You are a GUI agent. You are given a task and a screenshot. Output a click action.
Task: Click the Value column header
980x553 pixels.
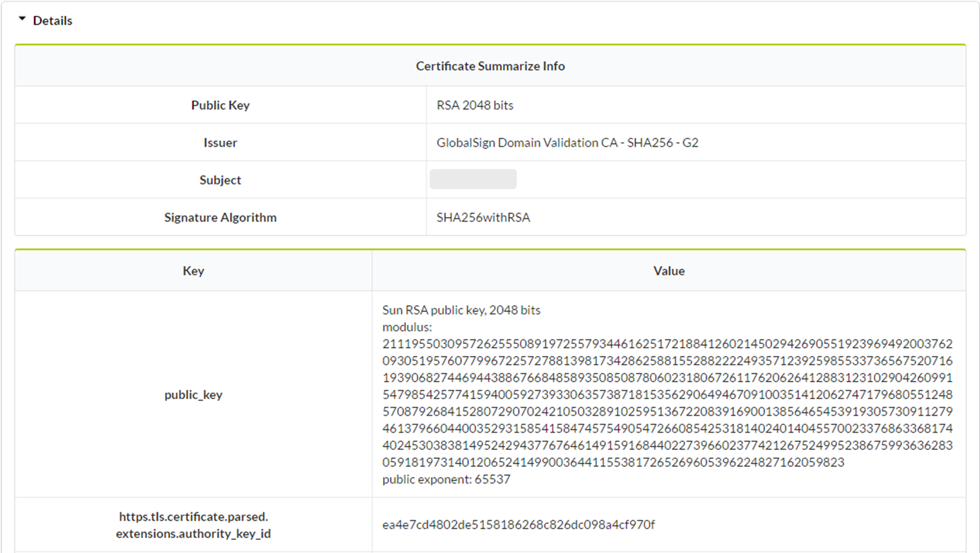click(x=669, y=271)
